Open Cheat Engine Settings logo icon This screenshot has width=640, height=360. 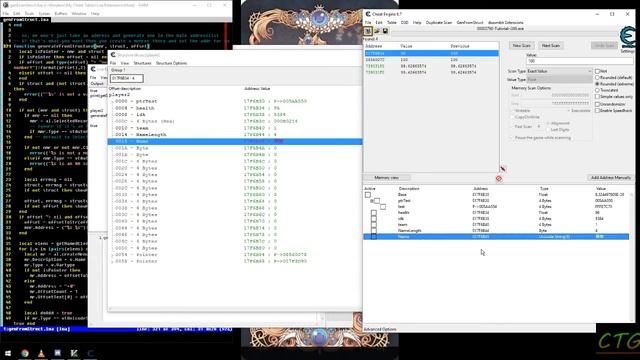(x=629, y=38)
